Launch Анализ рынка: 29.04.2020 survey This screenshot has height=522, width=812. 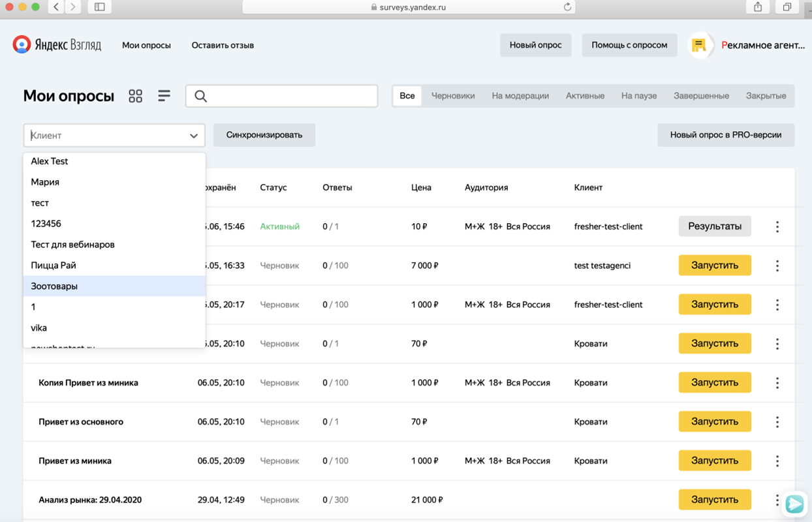715,500
